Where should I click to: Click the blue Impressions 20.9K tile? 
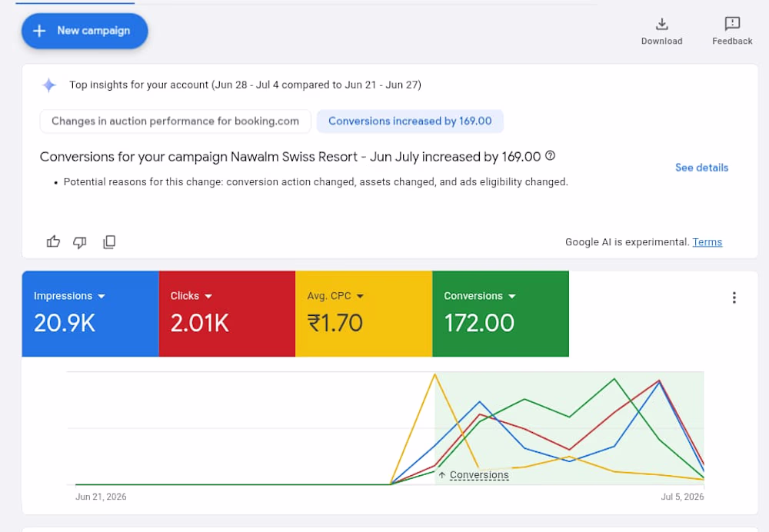(90, 314)
